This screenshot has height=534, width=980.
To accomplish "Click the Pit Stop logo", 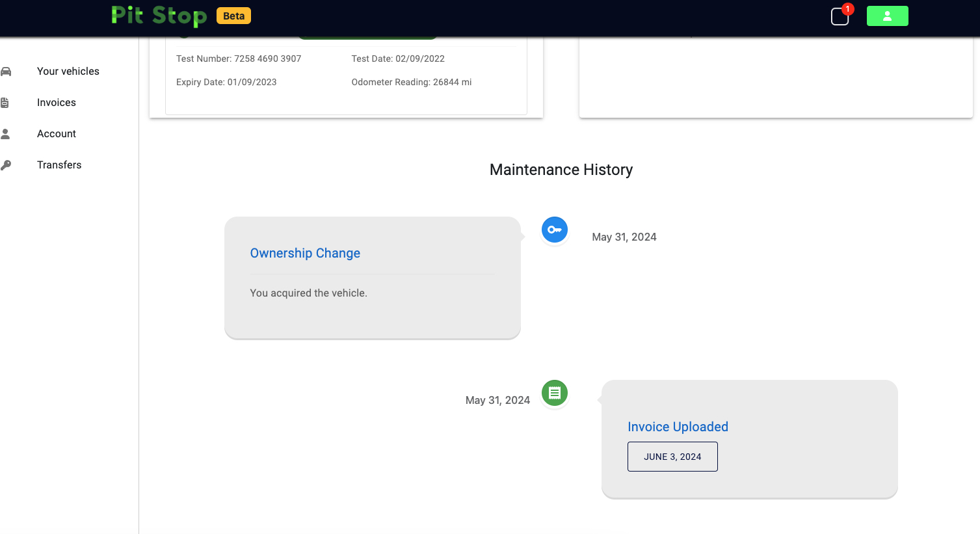I will pos(159,16).
